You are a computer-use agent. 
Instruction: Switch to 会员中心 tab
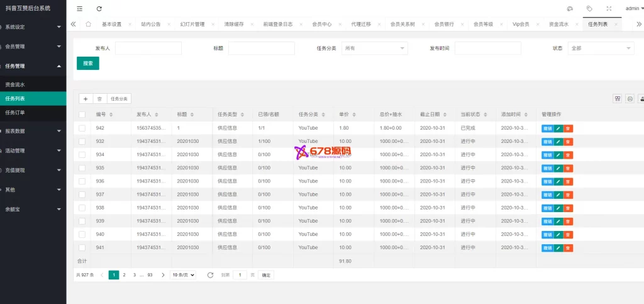321,25
